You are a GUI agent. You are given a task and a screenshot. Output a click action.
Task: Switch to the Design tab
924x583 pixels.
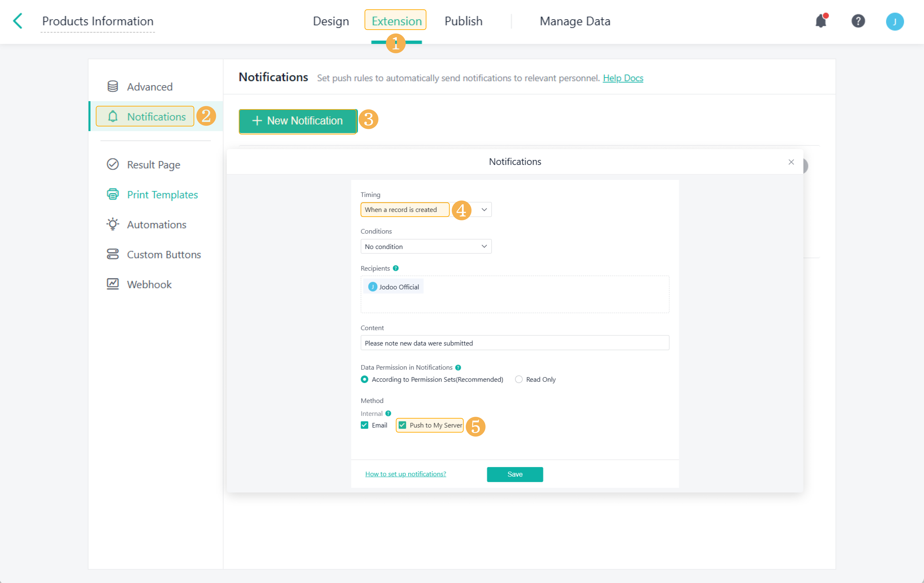point(331,21)
